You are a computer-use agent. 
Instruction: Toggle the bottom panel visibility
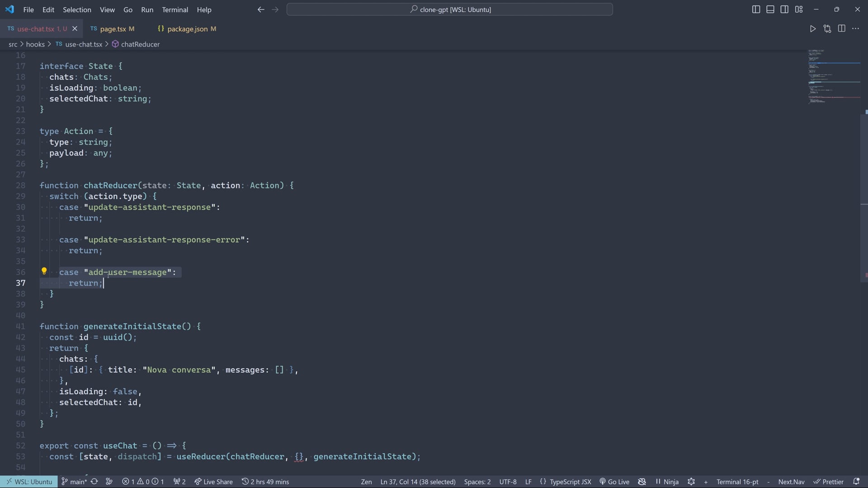(x=770, y=9)
